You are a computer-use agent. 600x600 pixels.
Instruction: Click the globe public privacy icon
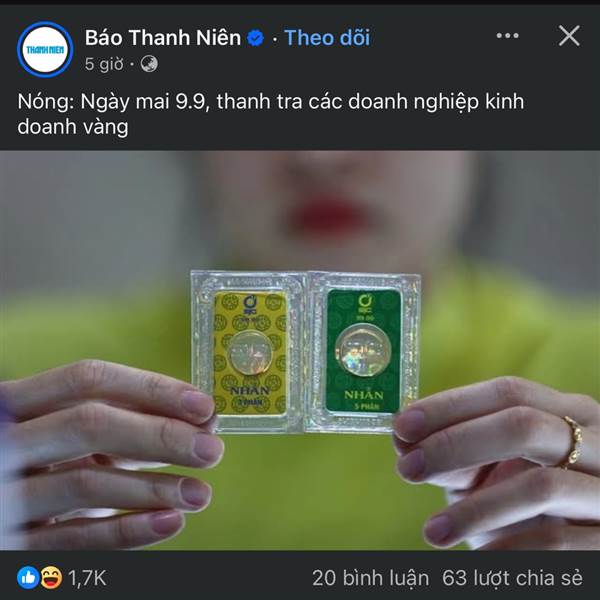(149, 64)
